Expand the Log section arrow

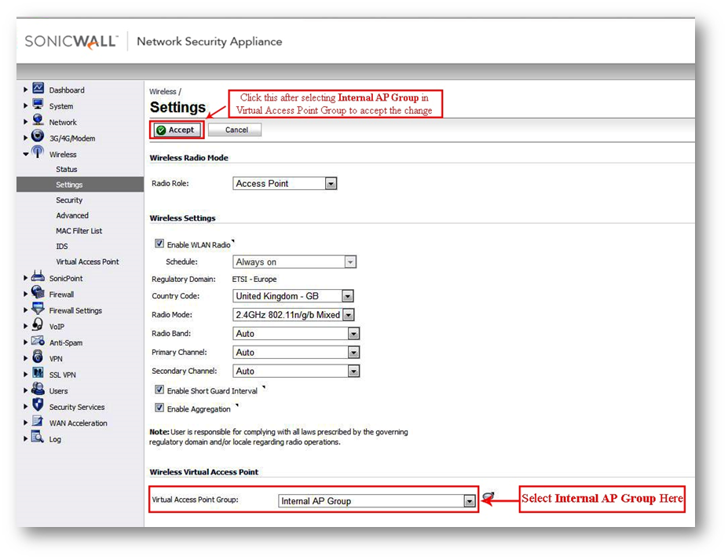point(26,439)
